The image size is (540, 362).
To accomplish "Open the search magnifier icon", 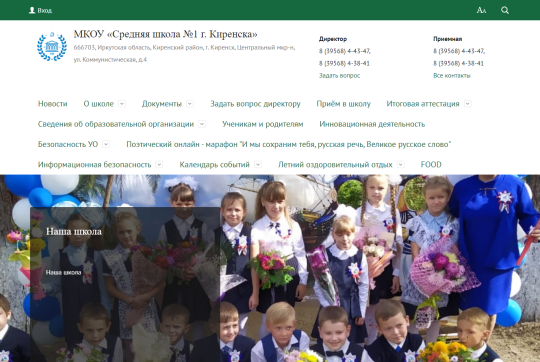I will click(505, 10).
